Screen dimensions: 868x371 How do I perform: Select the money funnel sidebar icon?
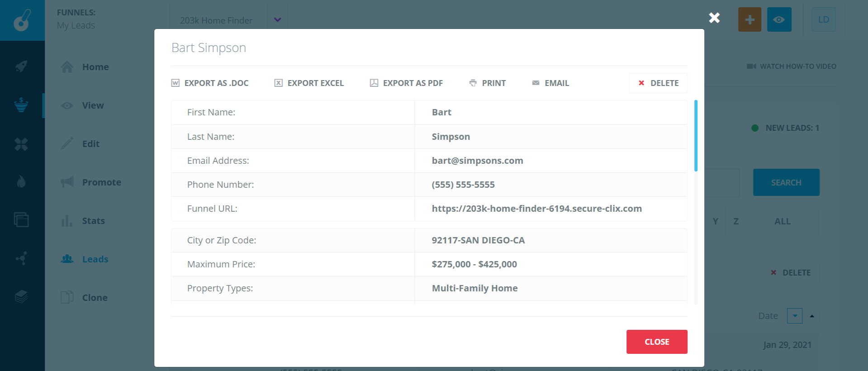tap(21, 105)
